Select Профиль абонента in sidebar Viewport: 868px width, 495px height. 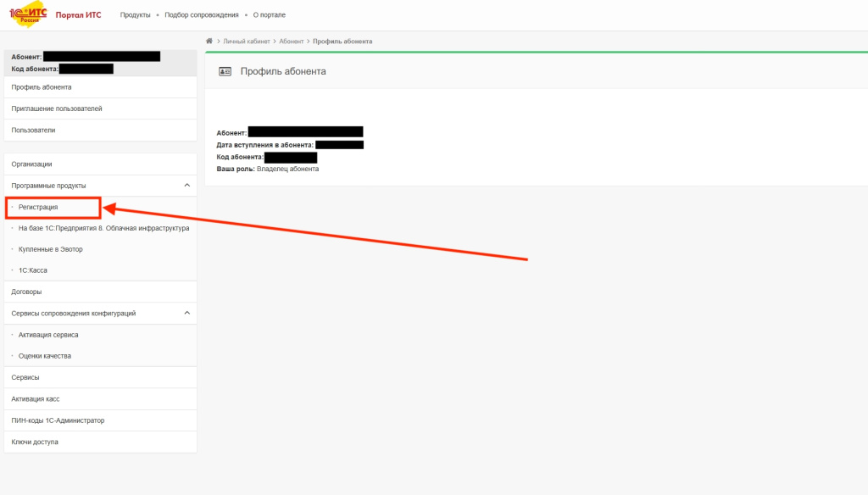(x=42, y=87)
